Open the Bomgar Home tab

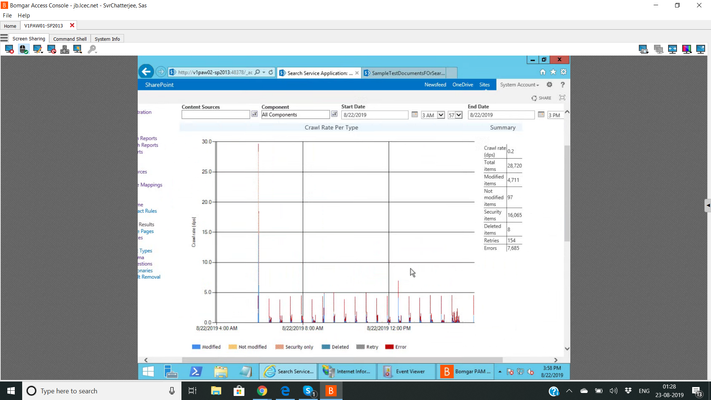coord(10,26)
